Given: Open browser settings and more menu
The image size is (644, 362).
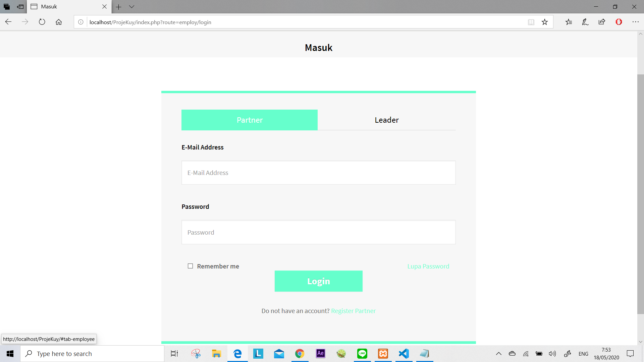Looking at the screenshot, I should coord(636,22).
